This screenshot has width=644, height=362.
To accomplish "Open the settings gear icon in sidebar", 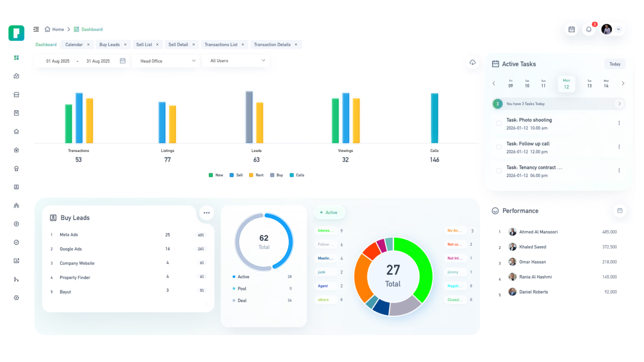I will pos(16,298).
